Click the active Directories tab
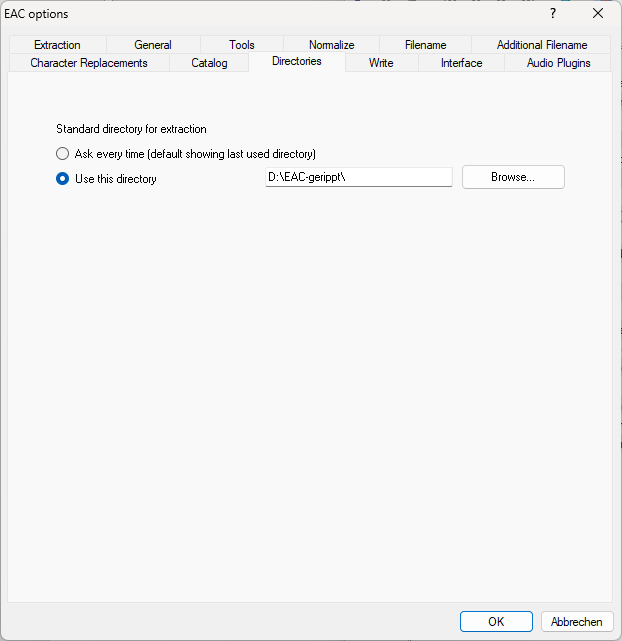622x641 pixels. [296, 62]
